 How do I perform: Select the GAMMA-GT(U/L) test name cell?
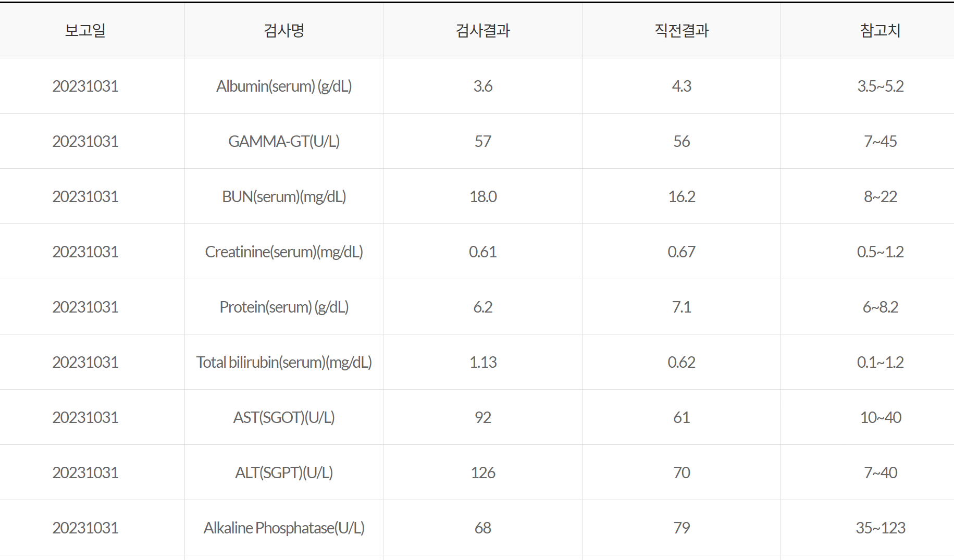pyautogui.click(x=284, y=141)
